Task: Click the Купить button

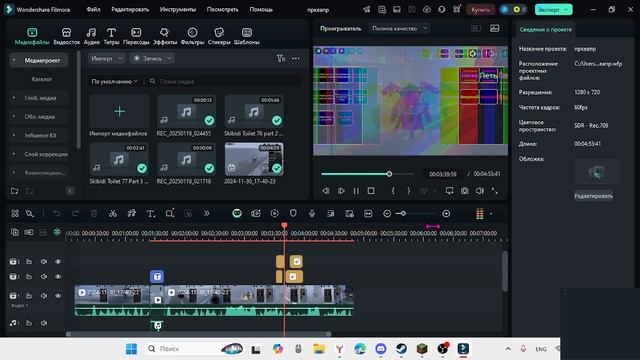Action: tap(480, 9)
